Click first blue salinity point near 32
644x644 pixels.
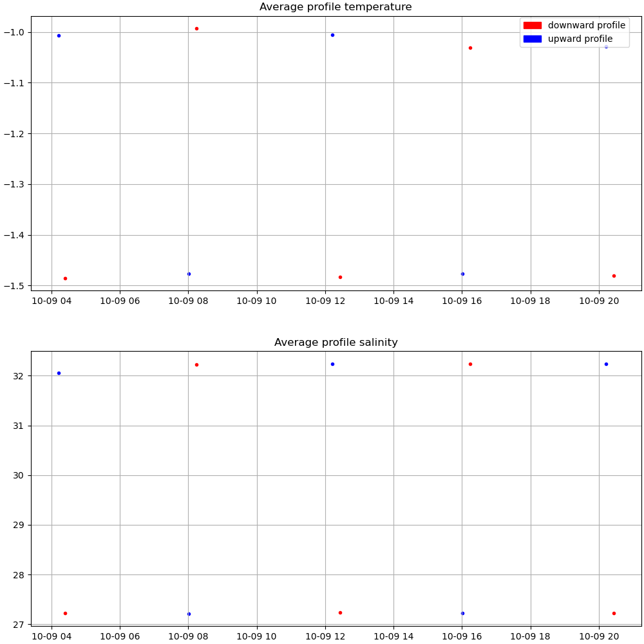(59, 373)
